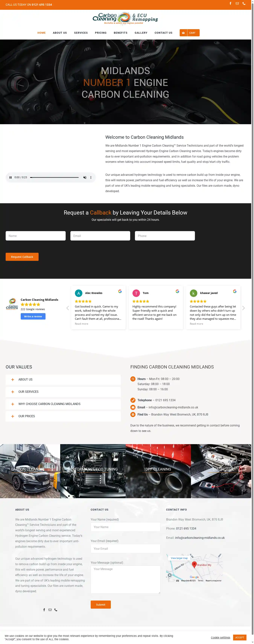Click the email envelope icon in top bar
Viewport: 254px width, 644px height.
(x=237, y=4)
